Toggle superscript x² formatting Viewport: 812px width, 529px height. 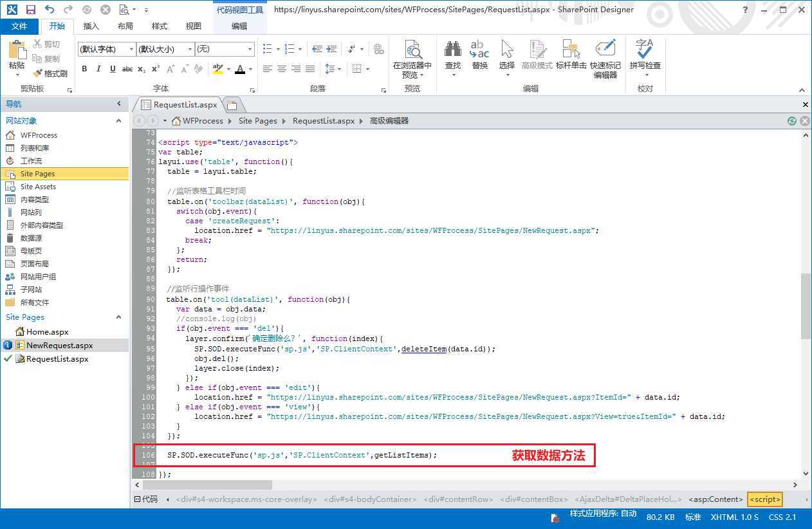click(155, 69)
